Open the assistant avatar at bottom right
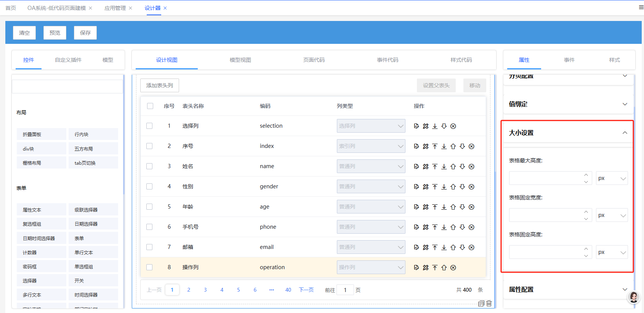 click(x=634, y=297)
